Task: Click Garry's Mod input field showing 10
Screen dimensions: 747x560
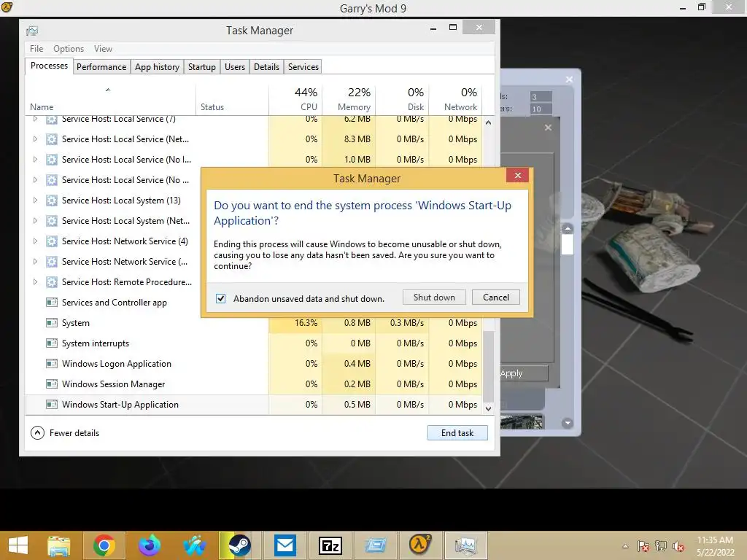Action: point(541,109)
